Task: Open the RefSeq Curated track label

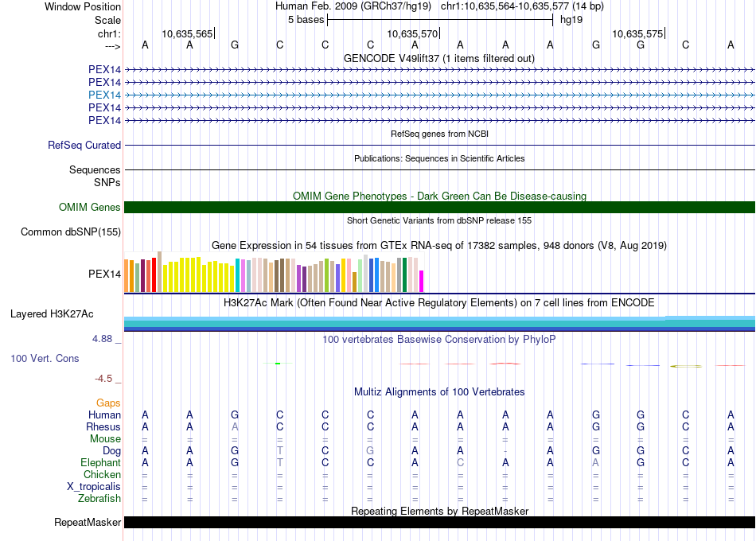Action: click(x=84, y=146)
